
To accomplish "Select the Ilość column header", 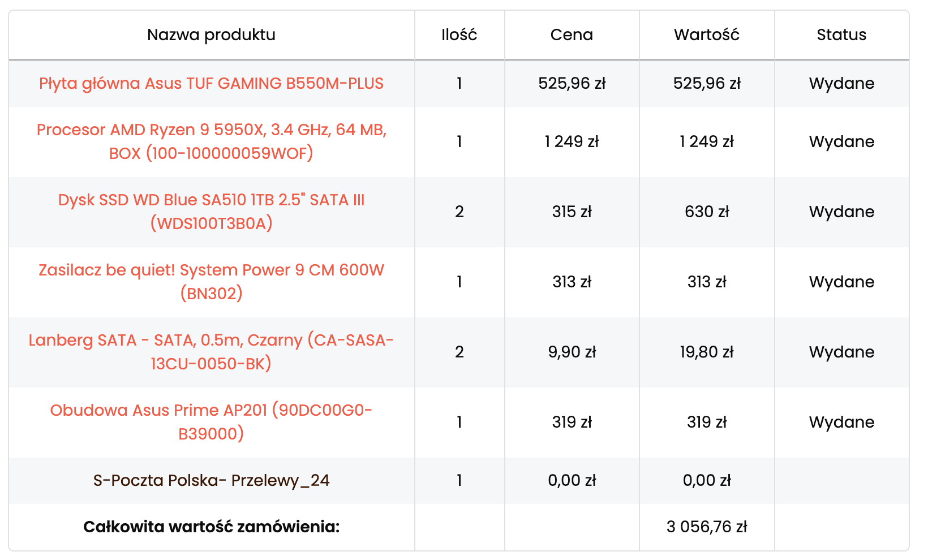I will 459,35.
